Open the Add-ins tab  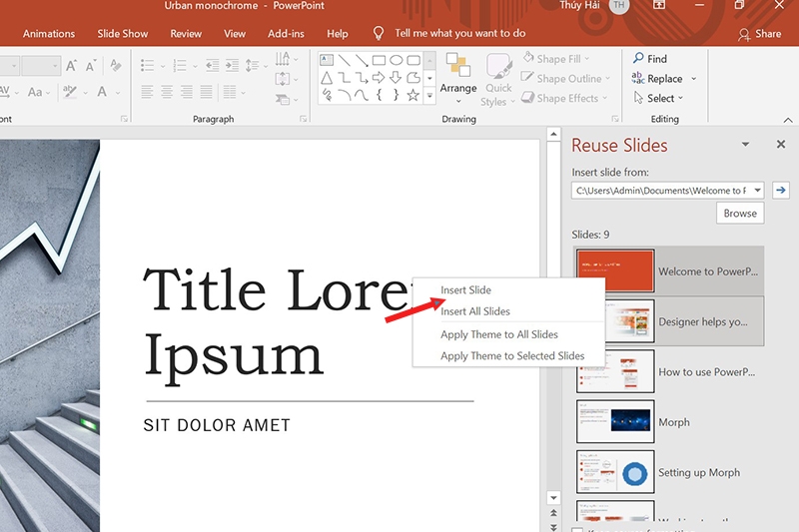coord(286,34)
